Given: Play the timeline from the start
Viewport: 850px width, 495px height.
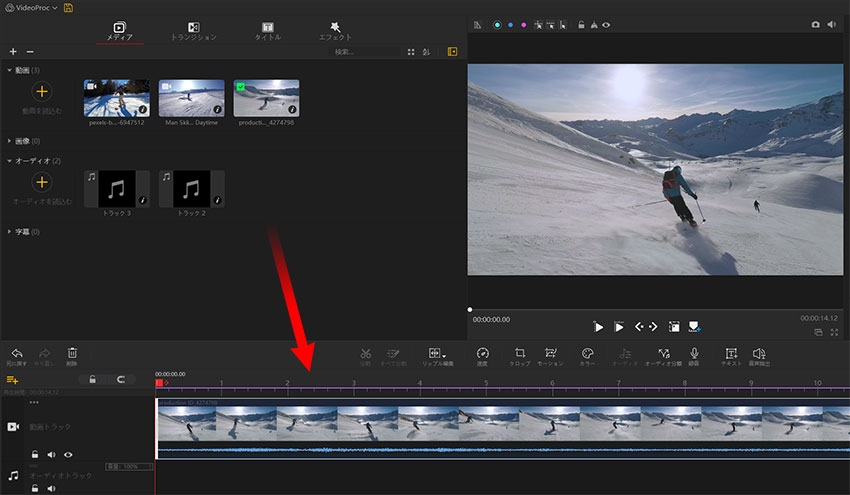Looking at the screenshot, I should (x=598, y=327).
